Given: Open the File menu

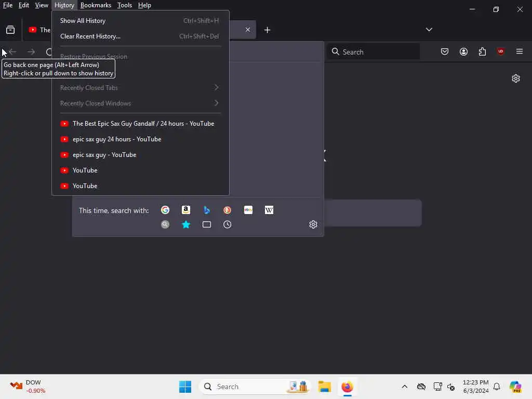Looking at the screenshot, I should pos(8,5).
